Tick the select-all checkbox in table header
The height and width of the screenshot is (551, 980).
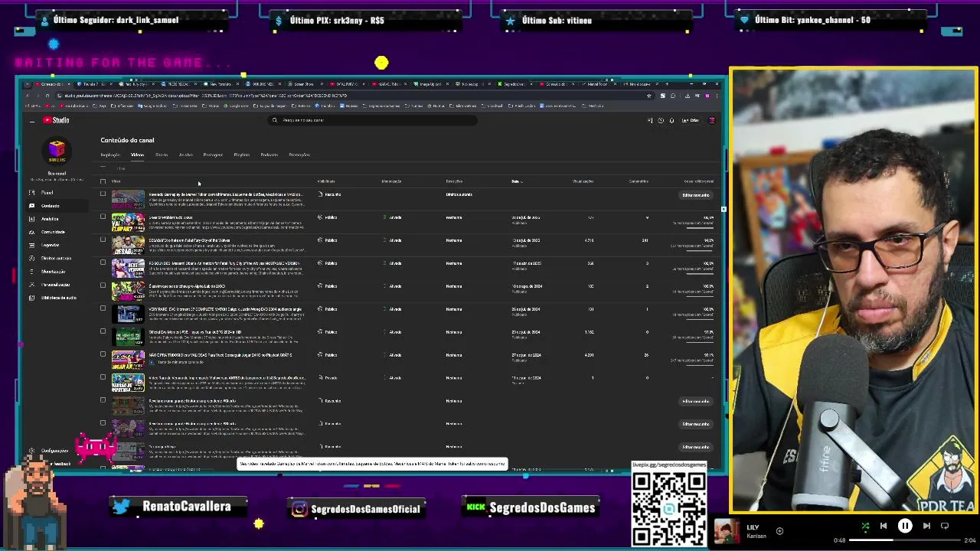103,181
